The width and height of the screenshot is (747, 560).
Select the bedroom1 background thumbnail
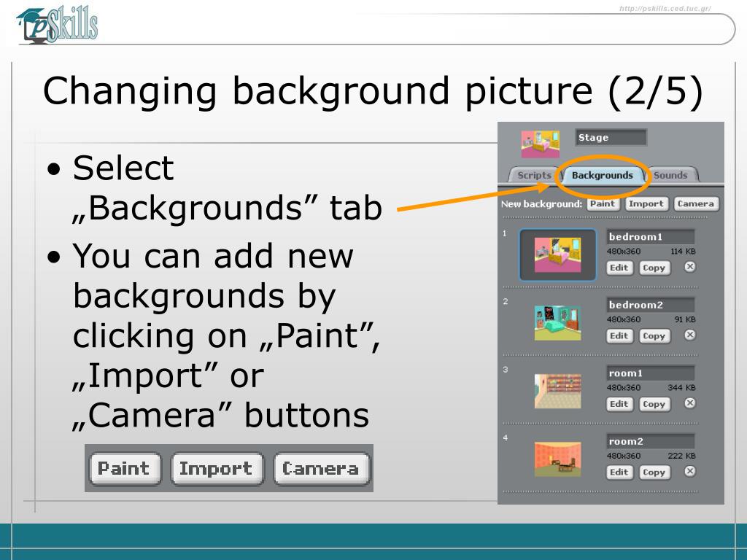point(558,254)
